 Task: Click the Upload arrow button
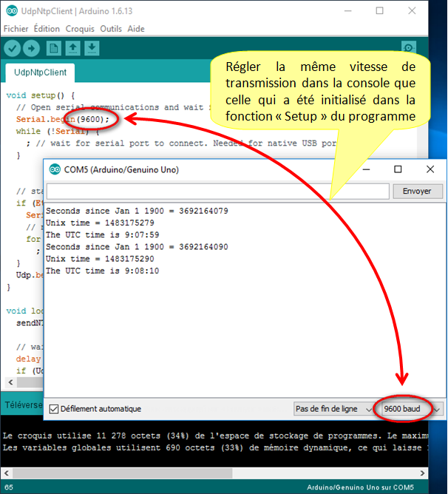tap(31, 49)
